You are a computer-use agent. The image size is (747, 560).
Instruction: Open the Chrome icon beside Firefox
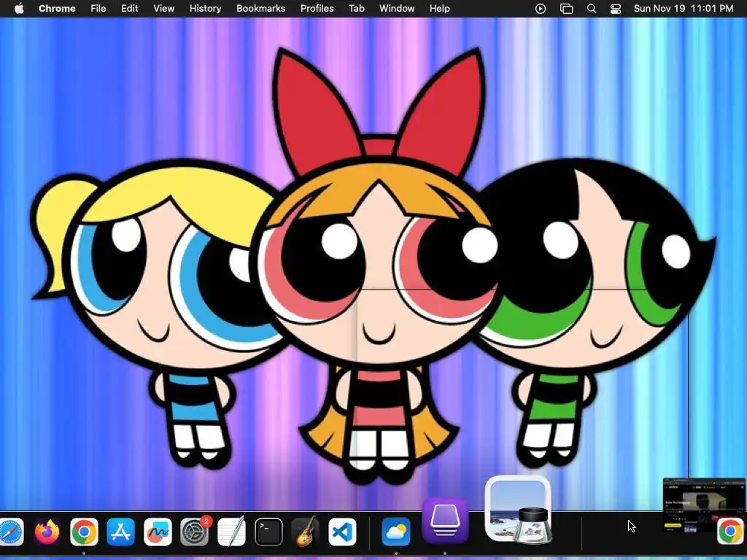pos(84,532)
